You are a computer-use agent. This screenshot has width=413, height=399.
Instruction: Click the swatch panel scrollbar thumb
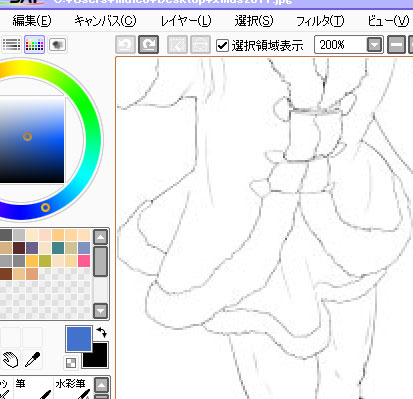pos(100,262)
